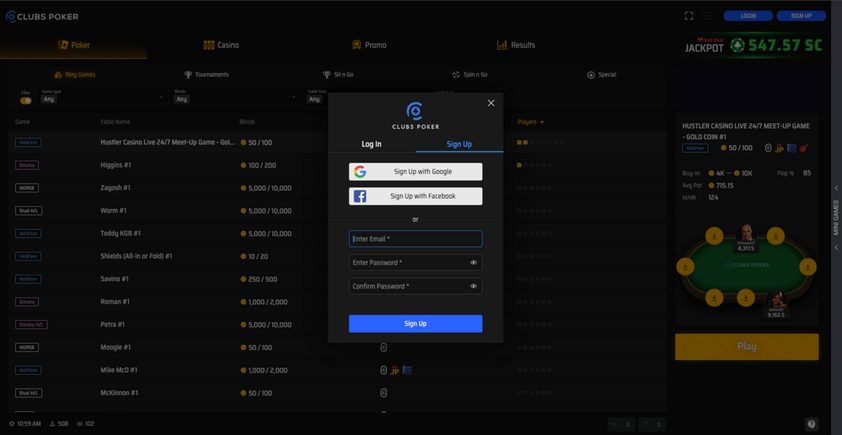Click Sign Up with Google

[416, 172]
